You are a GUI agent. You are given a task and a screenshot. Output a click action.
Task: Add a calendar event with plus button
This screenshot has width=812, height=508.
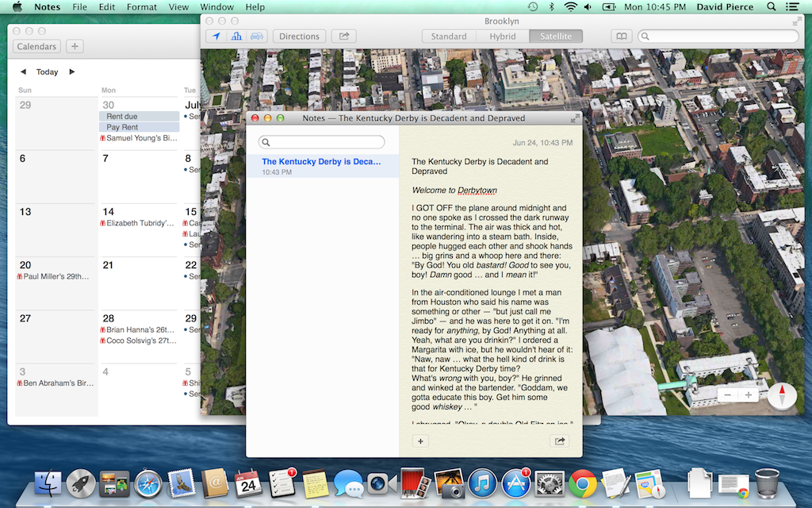[74, 47]
